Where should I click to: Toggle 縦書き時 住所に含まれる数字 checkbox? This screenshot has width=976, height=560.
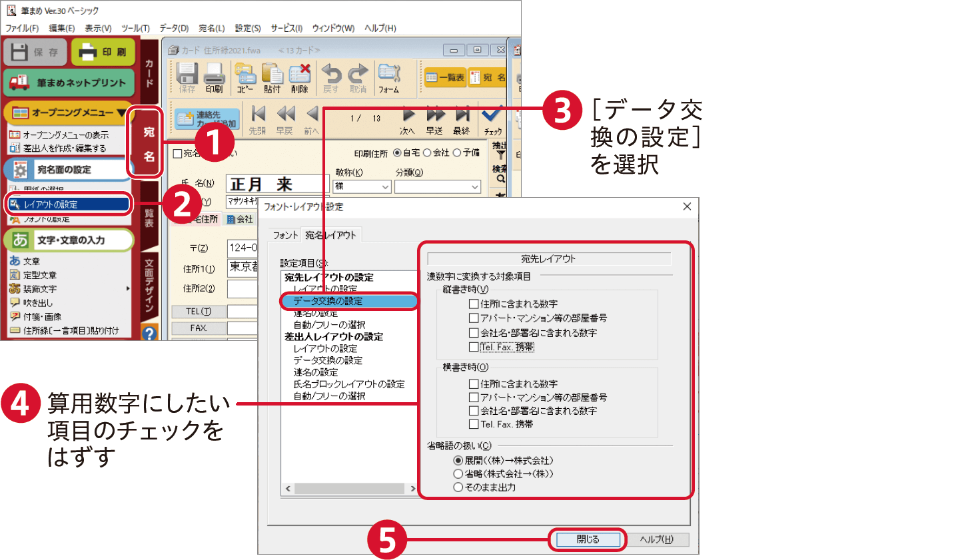pyautogui.click(x=474, y=304)
